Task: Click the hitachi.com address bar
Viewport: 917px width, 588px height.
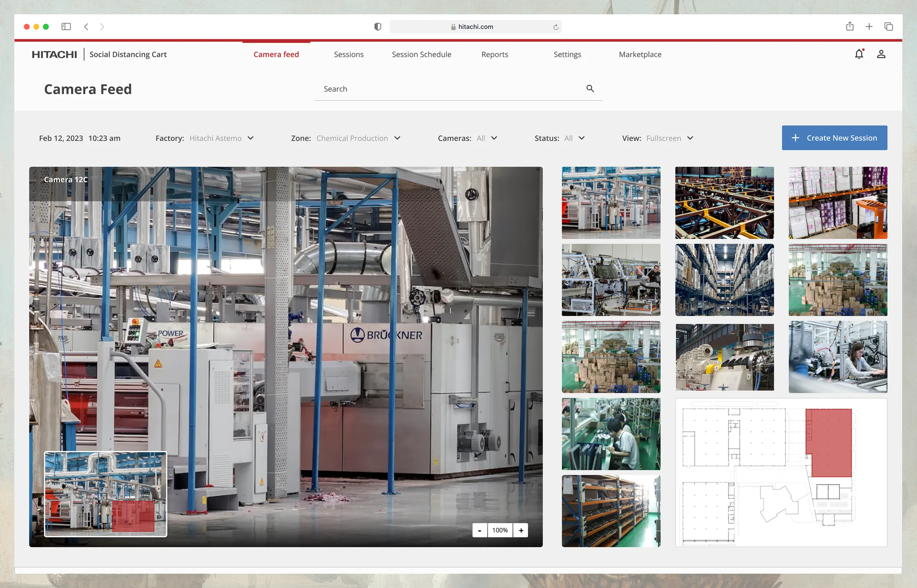Action: 475,27
